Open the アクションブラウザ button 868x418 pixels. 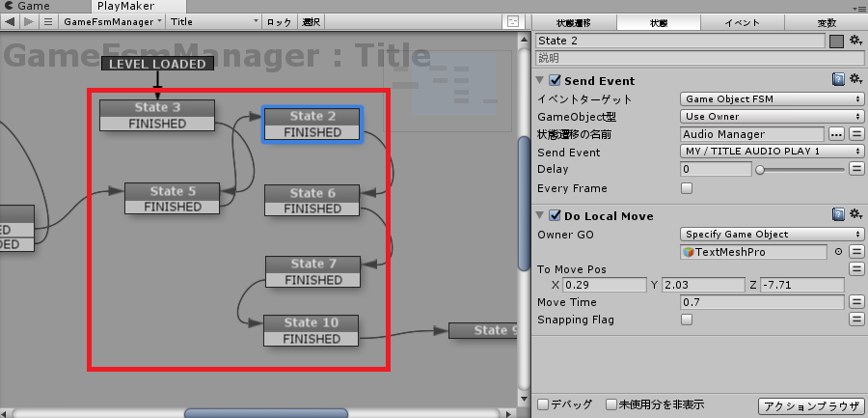pyautogui.click(x=810, y=405)
